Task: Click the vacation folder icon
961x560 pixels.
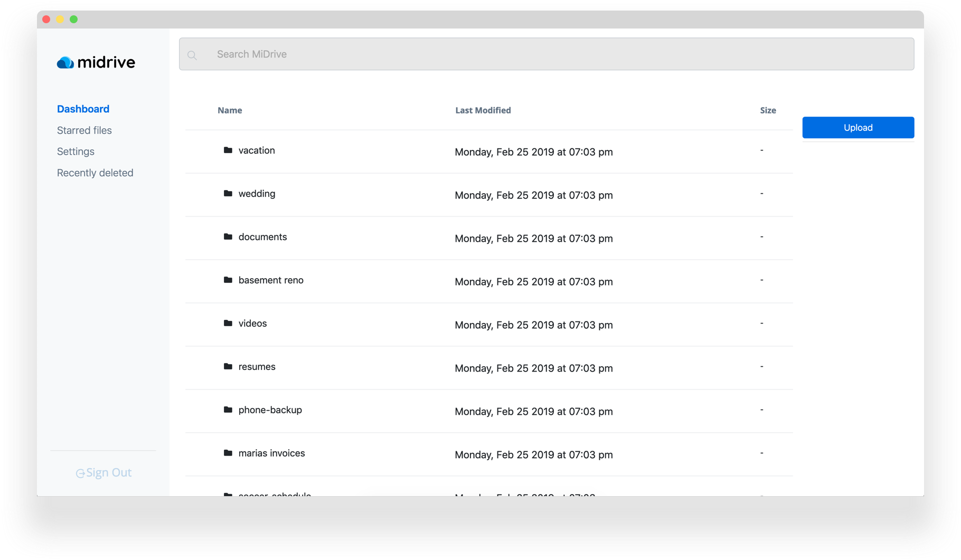Action: click(228, 150)
